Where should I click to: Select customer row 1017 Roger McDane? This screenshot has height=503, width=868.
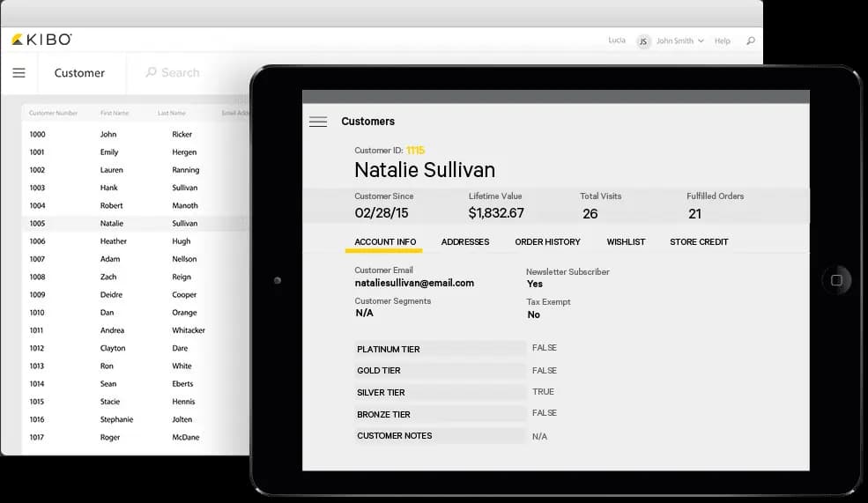pyautogui.click(x=136, y=437)
